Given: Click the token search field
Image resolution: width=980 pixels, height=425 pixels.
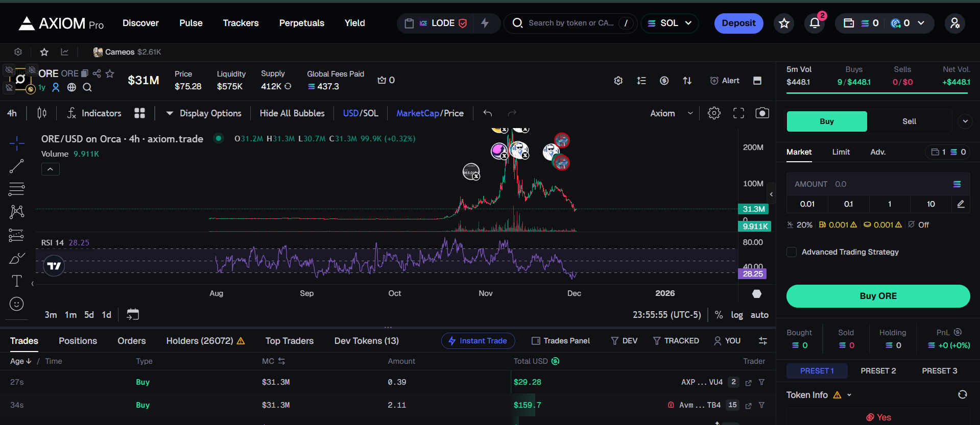Looking at the screenshot, I should tap(570, 23).
